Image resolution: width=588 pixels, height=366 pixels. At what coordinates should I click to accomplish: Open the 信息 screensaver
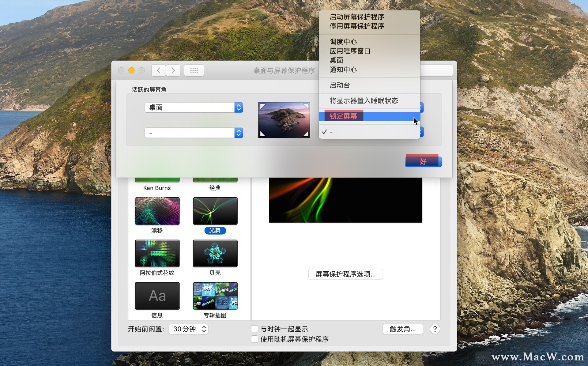pyautogui.click(x=157, y=296)
